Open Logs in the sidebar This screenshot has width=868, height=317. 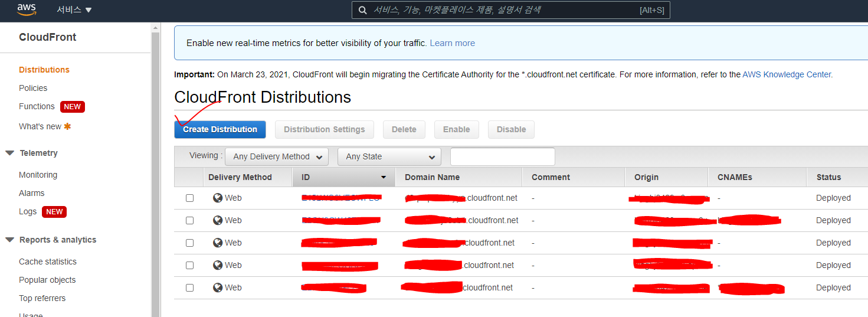point(28,211)
